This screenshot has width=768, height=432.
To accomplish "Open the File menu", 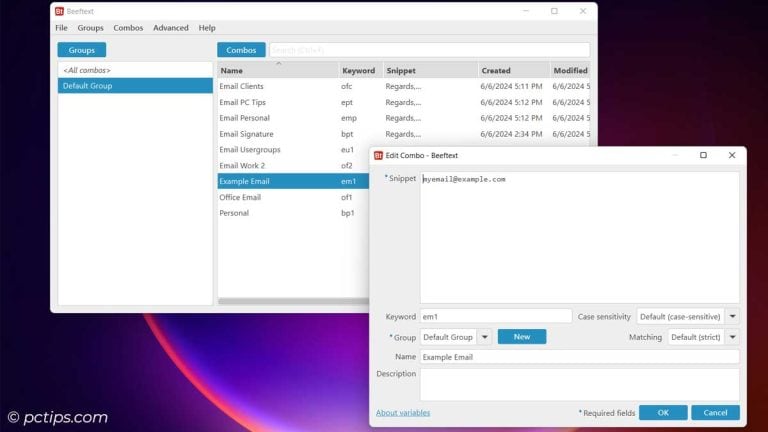I will (61, 28).
